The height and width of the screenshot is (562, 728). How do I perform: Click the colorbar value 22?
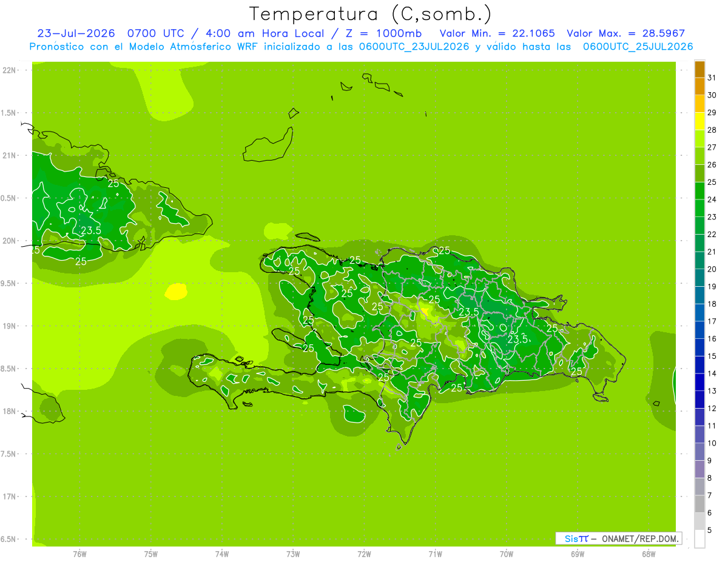click(x=712, y=234)
